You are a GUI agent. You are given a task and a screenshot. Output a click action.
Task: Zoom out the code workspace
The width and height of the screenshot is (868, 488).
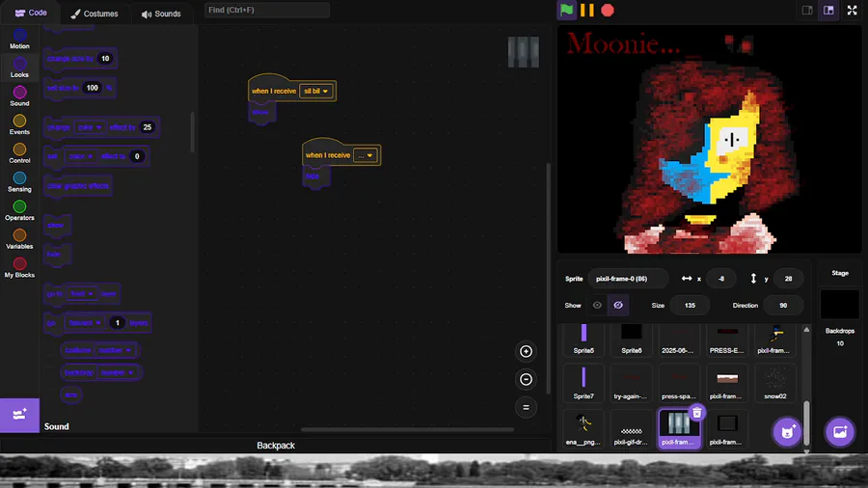click(x=526, y=380)
